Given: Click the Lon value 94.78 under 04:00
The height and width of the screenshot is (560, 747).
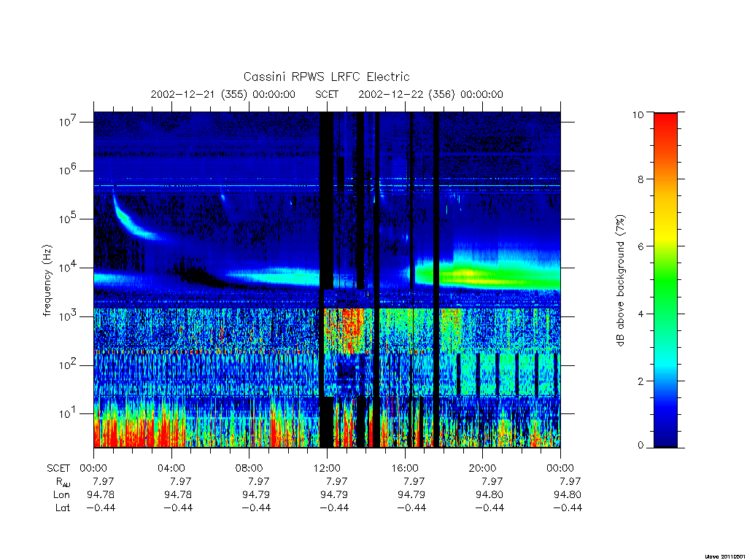Looking at the screenshot, I should click(178, 495).
